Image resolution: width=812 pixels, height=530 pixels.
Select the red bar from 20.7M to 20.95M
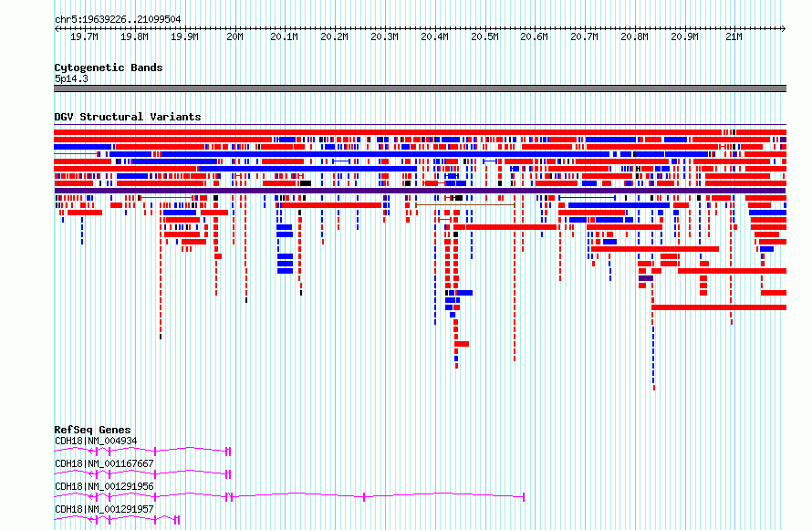pyautogui.click(x=654, y=249)
